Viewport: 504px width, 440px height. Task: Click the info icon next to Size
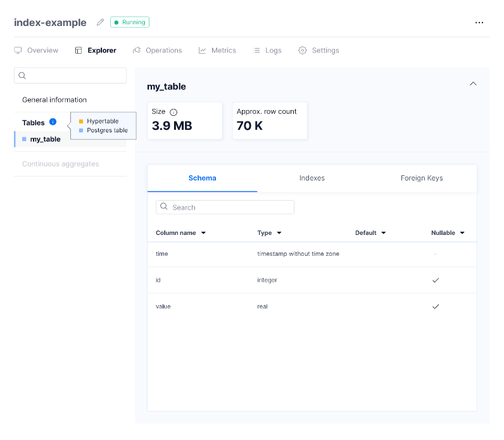173,112
